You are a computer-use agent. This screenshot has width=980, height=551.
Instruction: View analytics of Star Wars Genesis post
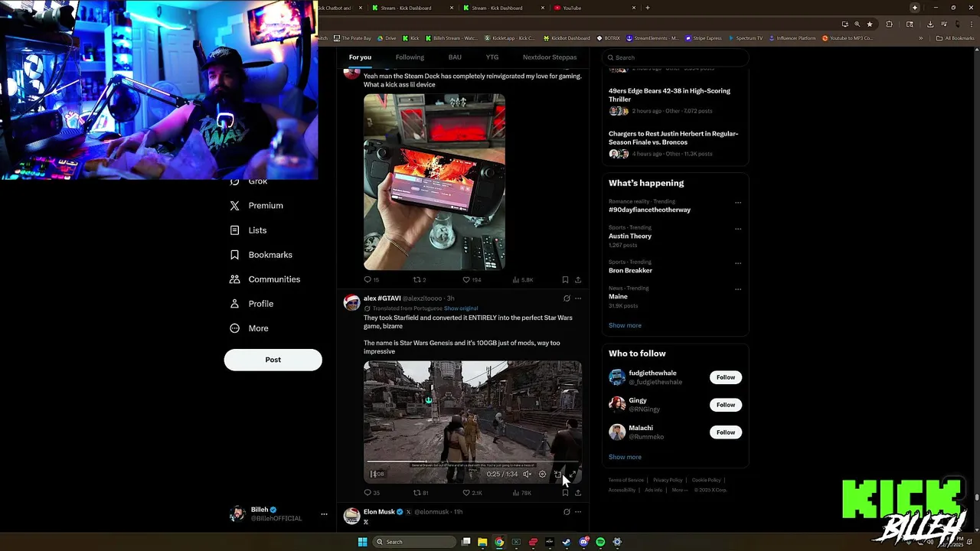click(x=516, y=493)
